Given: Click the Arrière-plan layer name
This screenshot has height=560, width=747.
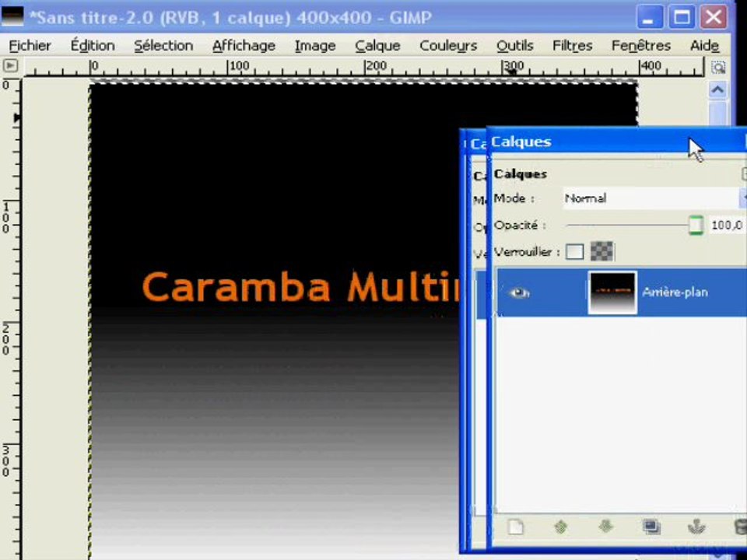Looking at the screenshot, I should point(674,292).
